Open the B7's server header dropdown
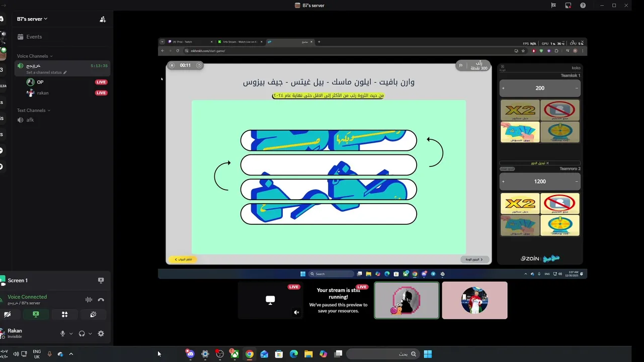The height and width of the screenshot is (362, 644). click(32, 19)
